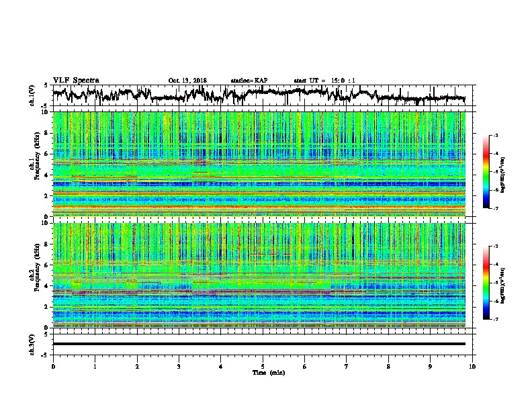
Task: Click the date text "Oct. 13, 2018"
Action: point(187,81)
